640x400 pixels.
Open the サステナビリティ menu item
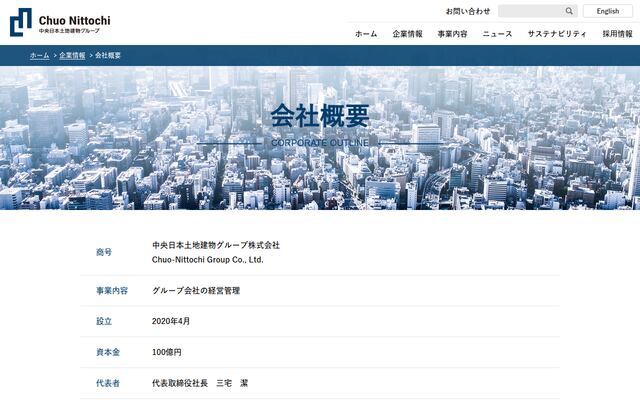coord(557,34)
